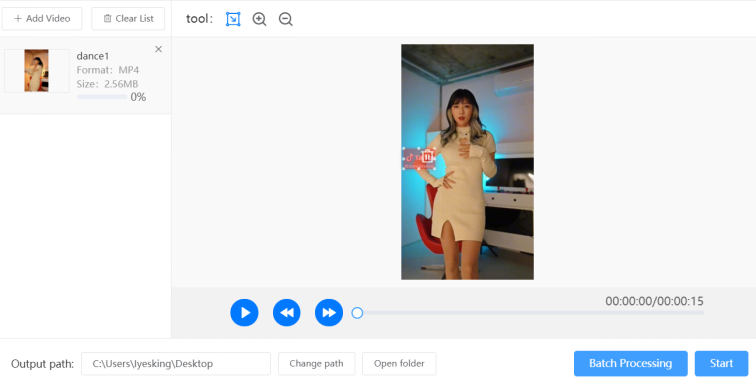Start Batch Processing

631,363
